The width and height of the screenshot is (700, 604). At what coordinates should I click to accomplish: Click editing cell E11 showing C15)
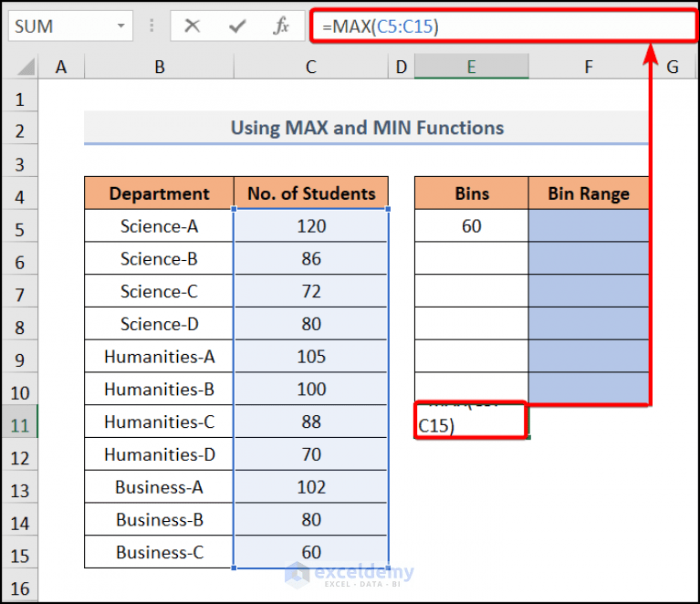point(472,421)
